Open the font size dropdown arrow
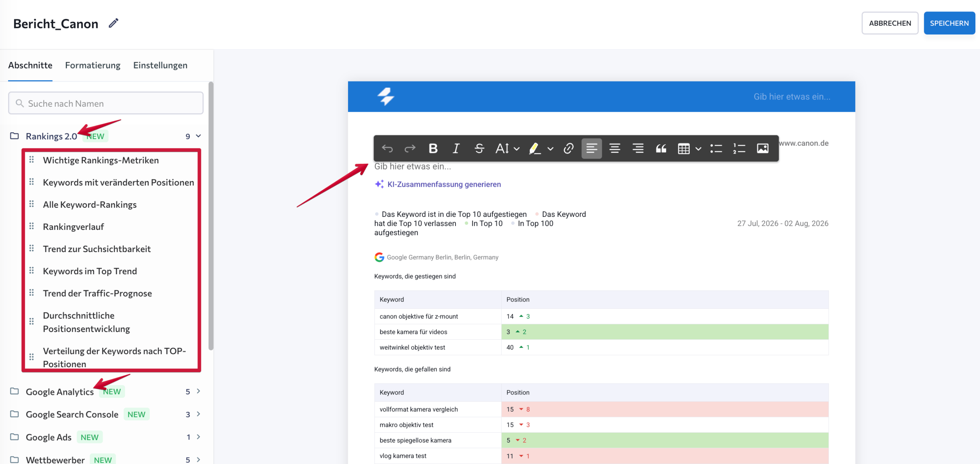This screenshot has width=980, height=464. (517, 149)
